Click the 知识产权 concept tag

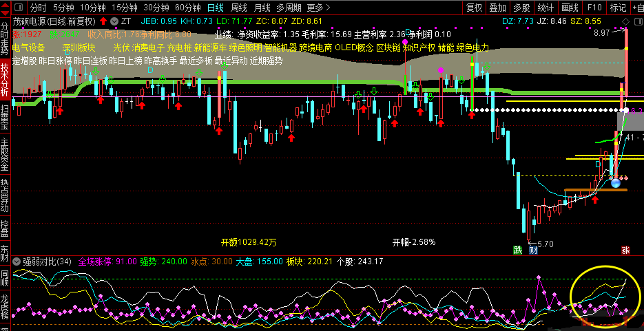pyautogui.click(x=419, y=47)
